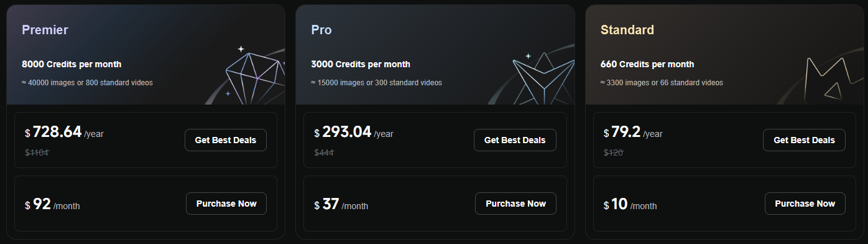Image resolution: width=868 pixels, height=244 pixels.
Task: Purchase Premier monthly plan now
Action: point(226,204)
